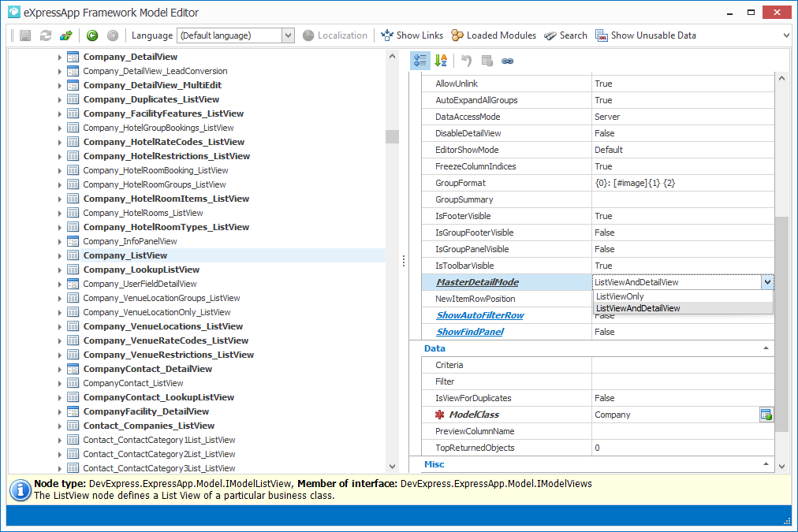The width and height of the screenshot is (798, 532).
Task: Switch property grid to categorized view
Action: 420,61
